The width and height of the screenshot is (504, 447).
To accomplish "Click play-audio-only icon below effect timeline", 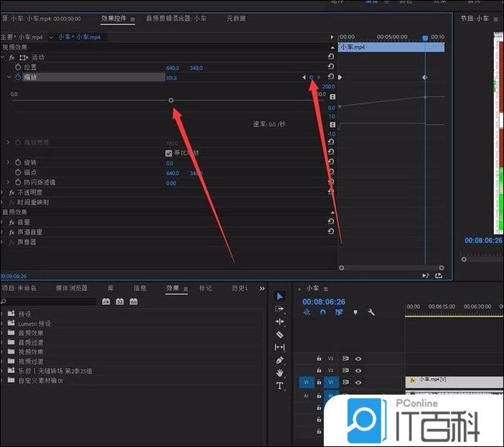I will pyautogui.click(x=426, y=276).
